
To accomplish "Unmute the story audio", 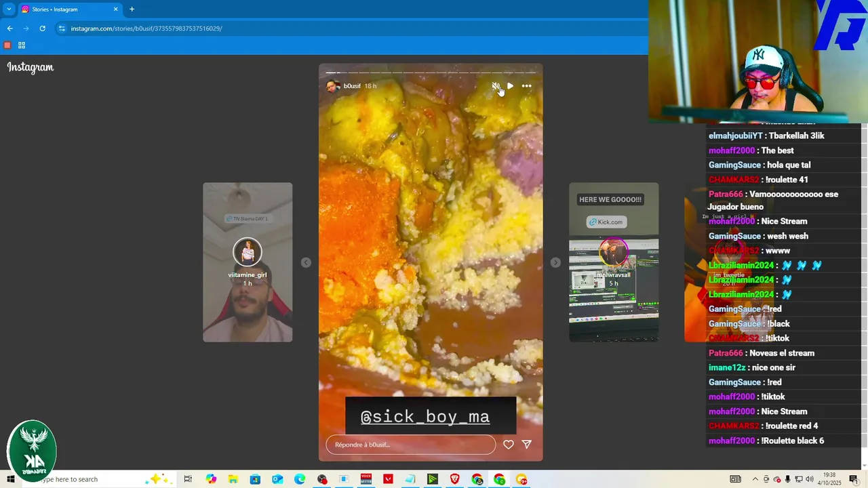I will [496, 86].
